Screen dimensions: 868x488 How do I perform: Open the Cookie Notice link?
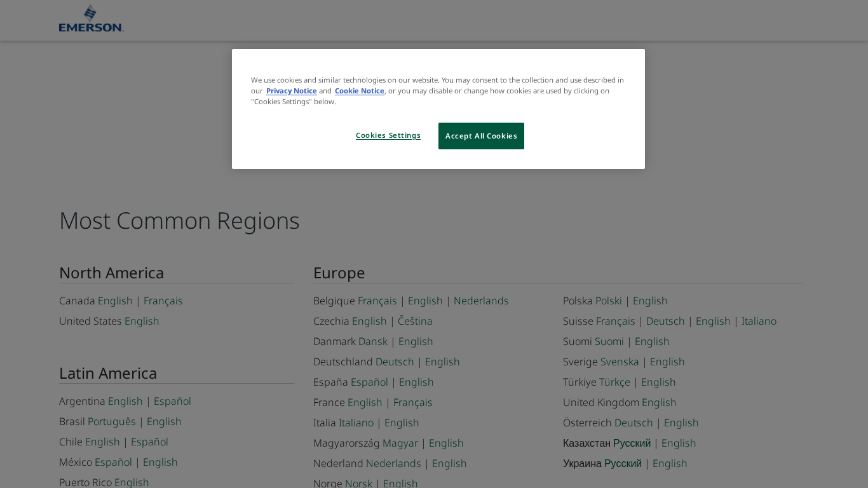(360, 91)
